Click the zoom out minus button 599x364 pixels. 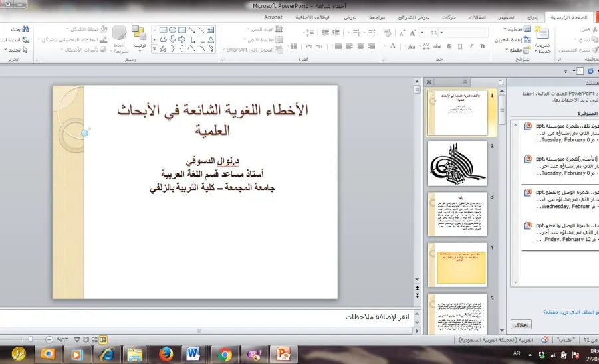49,339
